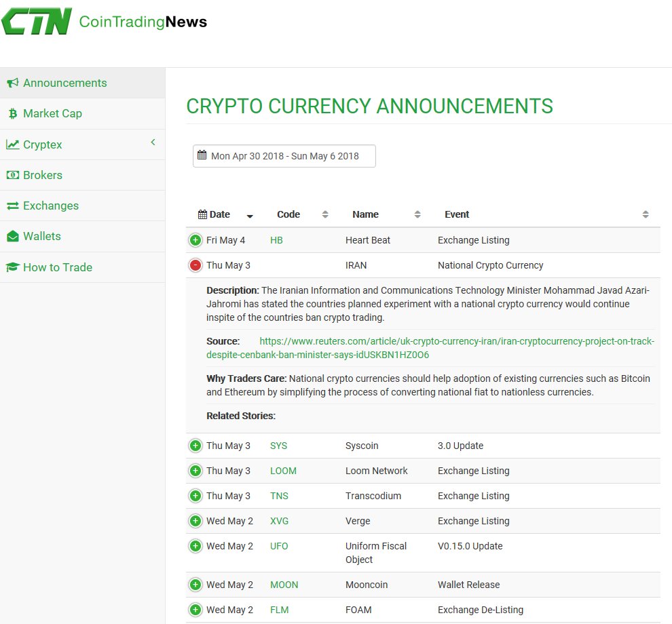Click the Cryptex chart icon

(x=12, y=144)
